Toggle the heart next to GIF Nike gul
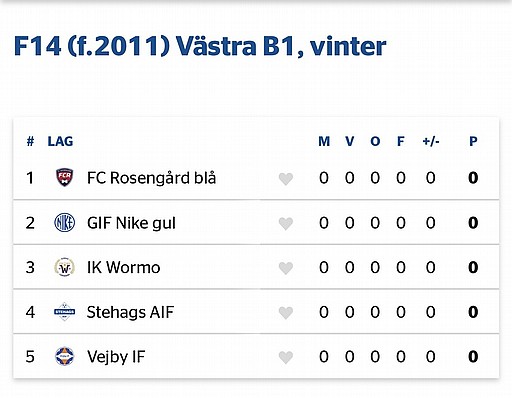Image resolution: width=512 pixels, height=398 pixels. coord(286,224)
